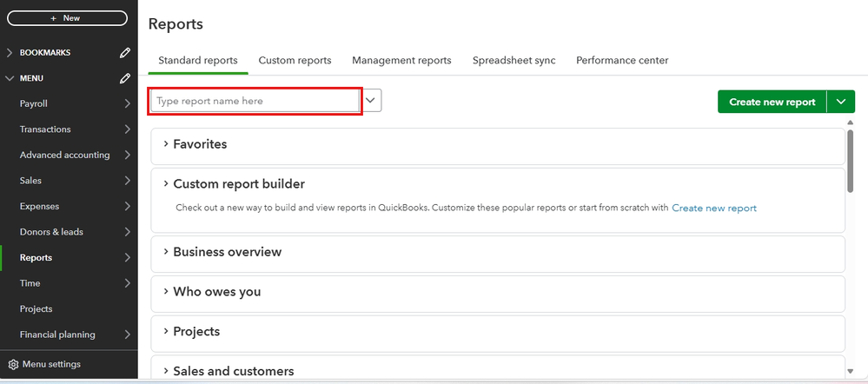Click the pencil icon next to MENU
Screen dimensions: 868x384
125,79
